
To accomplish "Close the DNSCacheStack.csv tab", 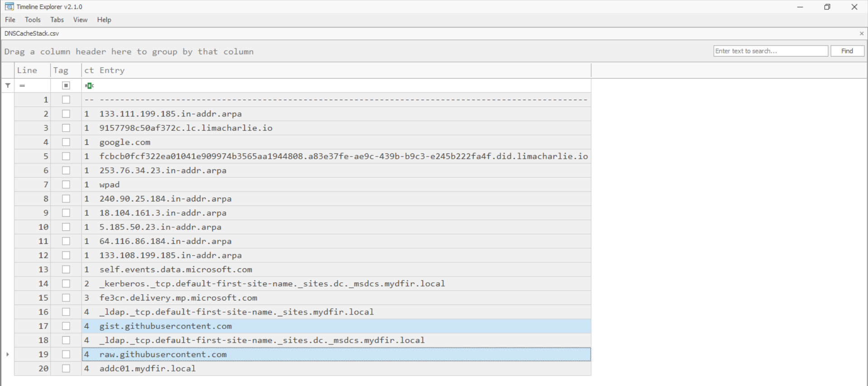I will [x=861, y=33].
